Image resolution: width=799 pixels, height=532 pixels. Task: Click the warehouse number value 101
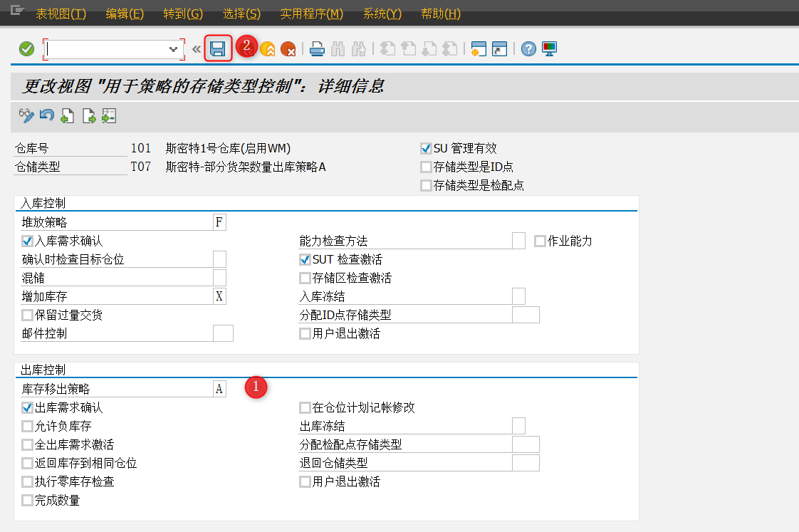[x=140, y=148]
